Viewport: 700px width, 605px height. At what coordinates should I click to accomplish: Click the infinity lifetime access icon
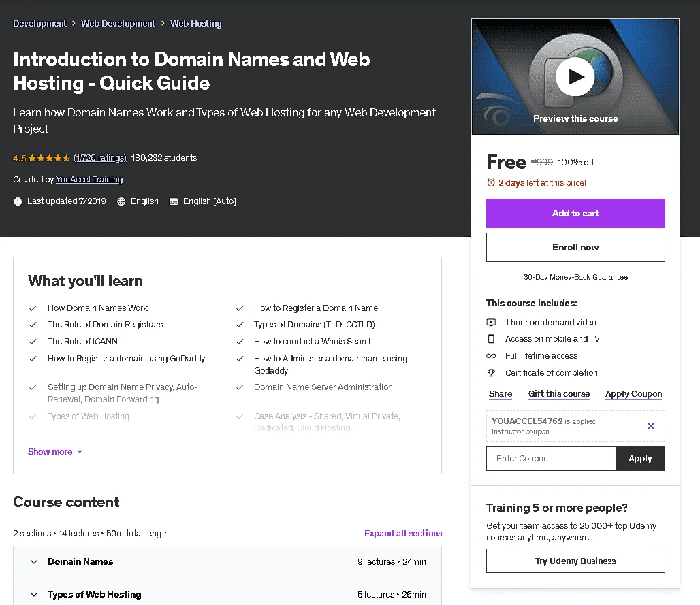tap(491, 356)
